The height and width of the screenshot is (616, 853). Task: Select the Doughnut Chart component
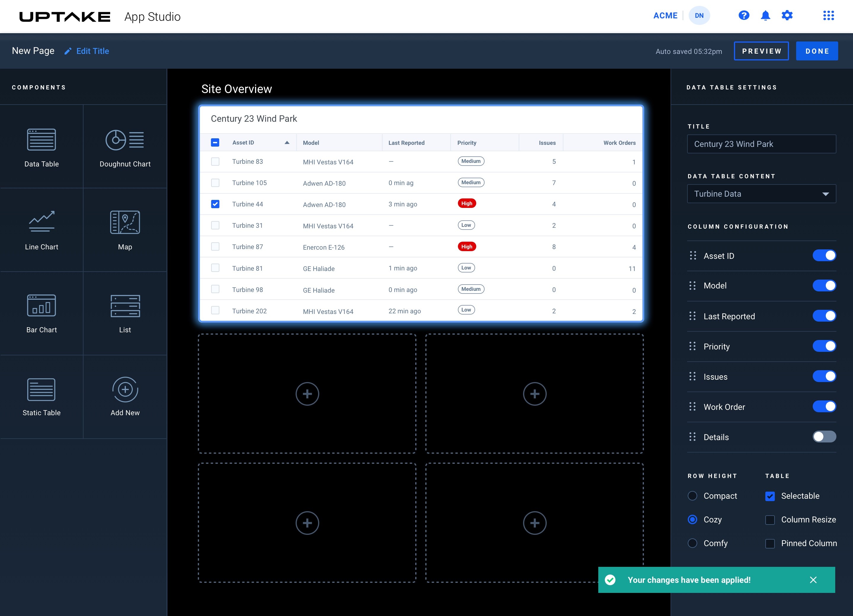pyautogui.click(x=124, y=147)
